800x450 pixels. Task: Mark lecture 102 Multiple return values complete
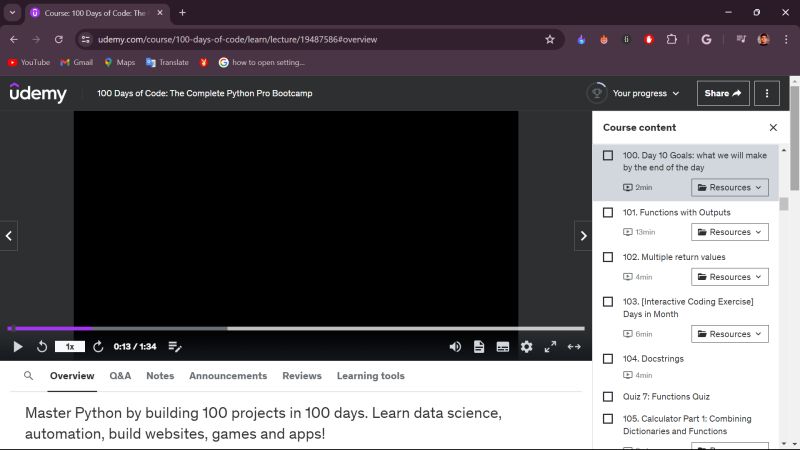[608, 257]
